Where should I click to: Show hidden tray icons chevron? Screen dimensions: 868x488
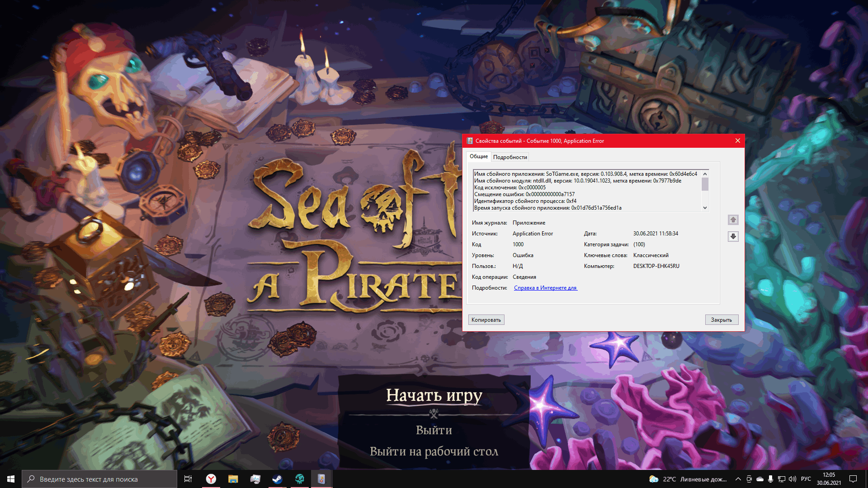738,479
